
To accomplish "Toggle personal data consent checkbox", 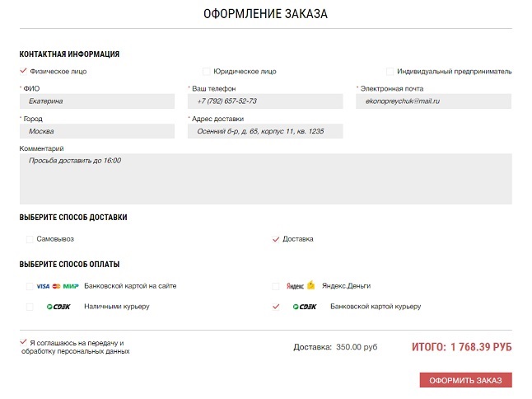I will 23,342.
